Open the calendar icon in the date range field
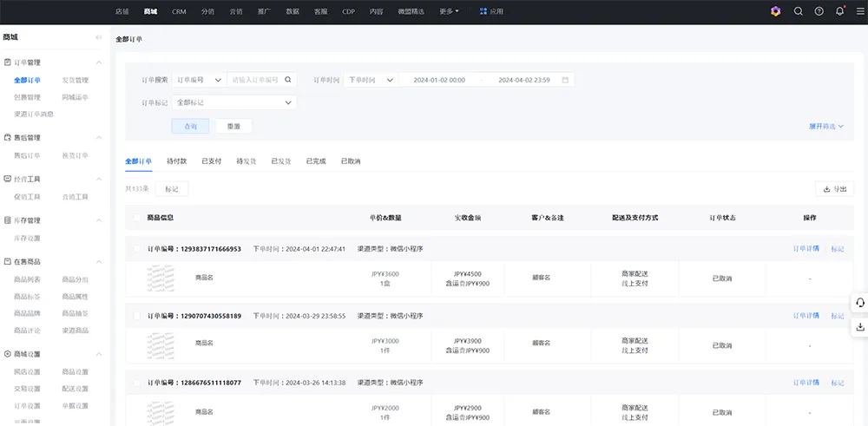This screenshot has width=868, height=426. (x=565, y=80)
